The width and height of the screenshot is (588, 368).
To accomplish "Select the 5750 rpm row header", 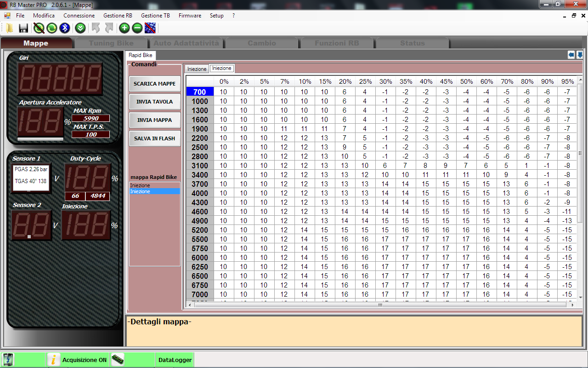I will click(200, 248).
